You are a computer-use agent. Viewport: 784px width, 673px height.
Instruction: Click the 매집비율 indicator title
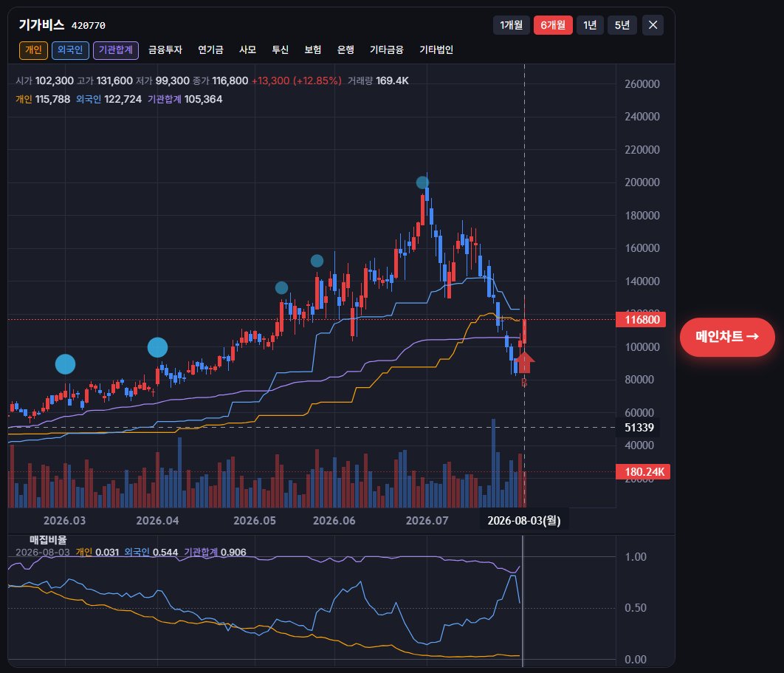(x=48, y=540)
